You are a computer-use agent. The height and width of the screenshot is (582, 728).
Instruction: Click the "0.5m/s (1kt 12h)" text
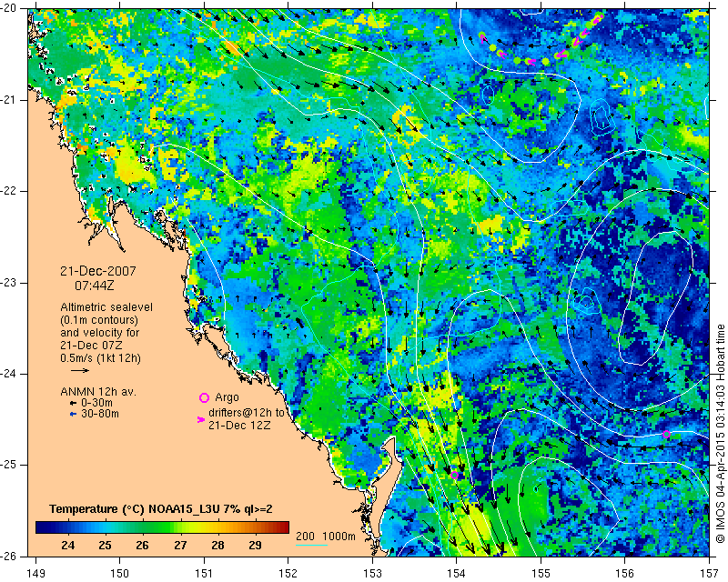click(x=100, y=358)
